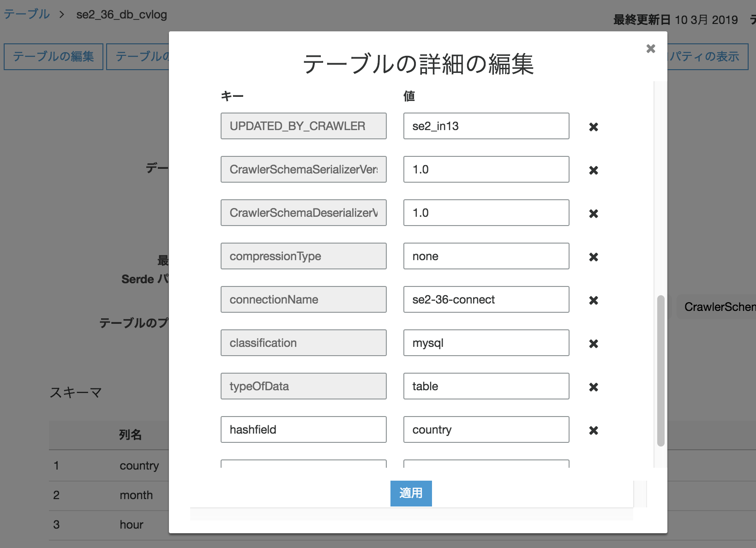The height and width of the screenshot is (548, 756).
Task: Remove the connectionName key-value pair
Action: 593,300
